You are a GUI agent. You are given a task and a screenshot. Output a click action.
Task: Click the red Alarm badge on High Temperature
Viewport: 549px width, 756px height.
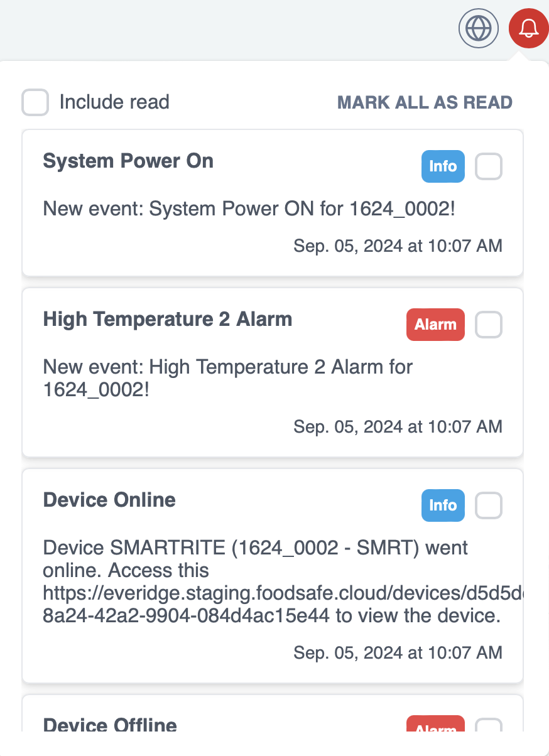(x=435, y=325)
